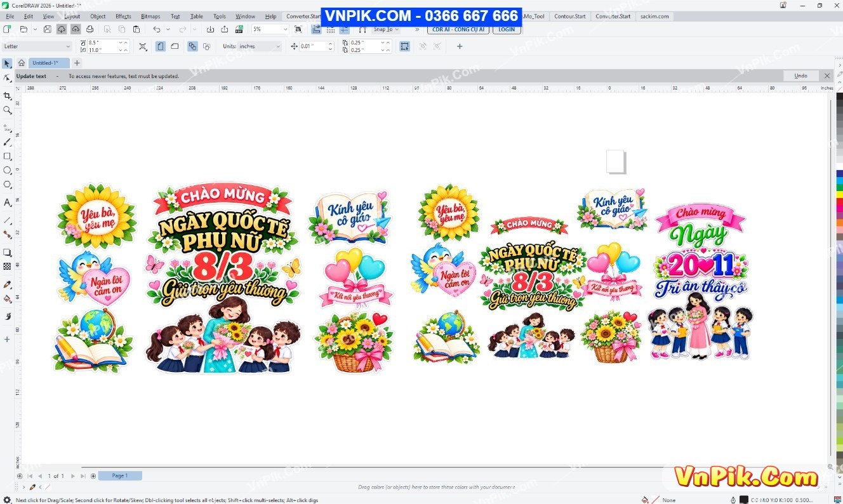Viewport: 843px width, 504px height.
Task: Pick the Color Eyedropper tool
Action: 7,285
